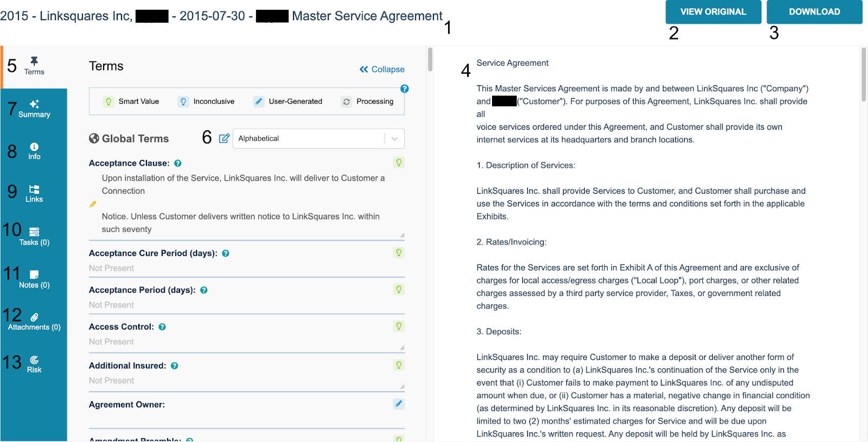Click the Attachments (0) paperclip icon

coord(34,317)
